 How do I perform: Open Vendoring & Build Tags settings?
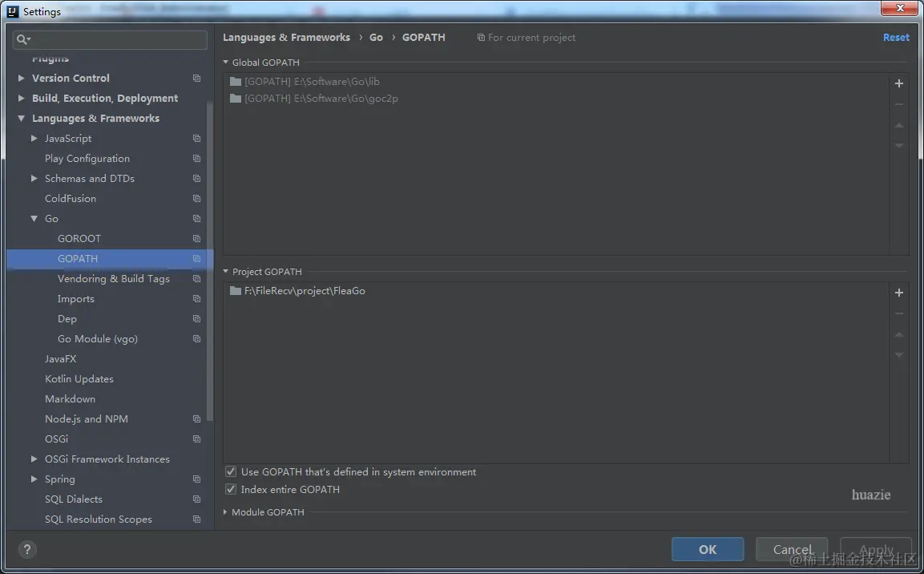point(113,279)
